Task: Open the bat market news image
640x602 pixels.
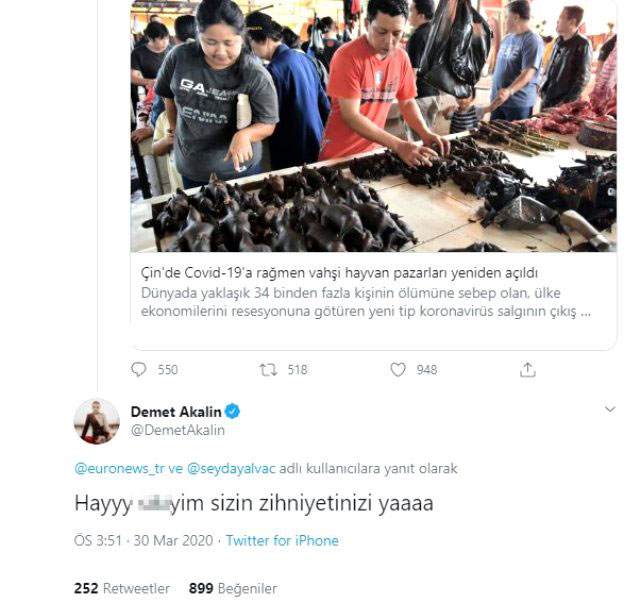Action: pyautogui.click(x=374, y=125)
